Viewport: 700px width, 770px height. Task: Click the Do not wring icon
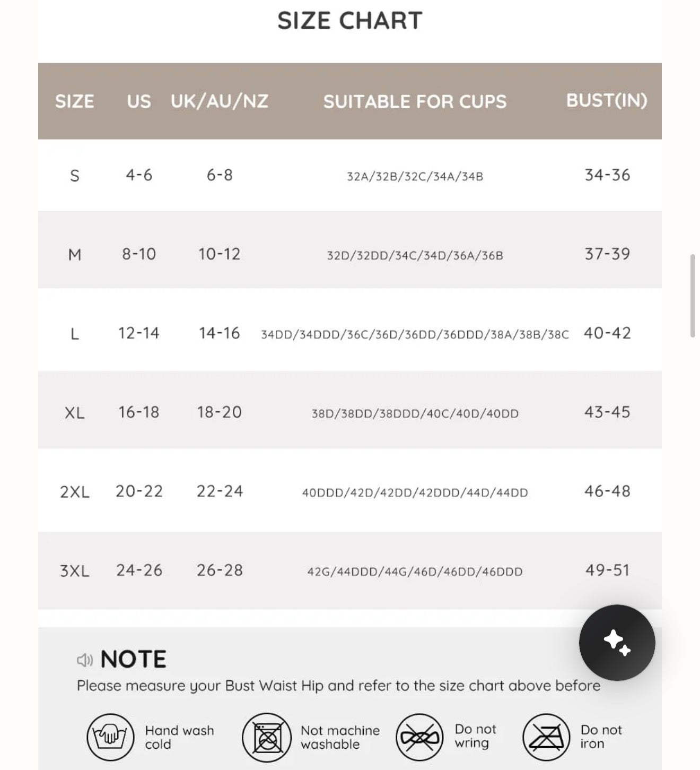(419, 737)
